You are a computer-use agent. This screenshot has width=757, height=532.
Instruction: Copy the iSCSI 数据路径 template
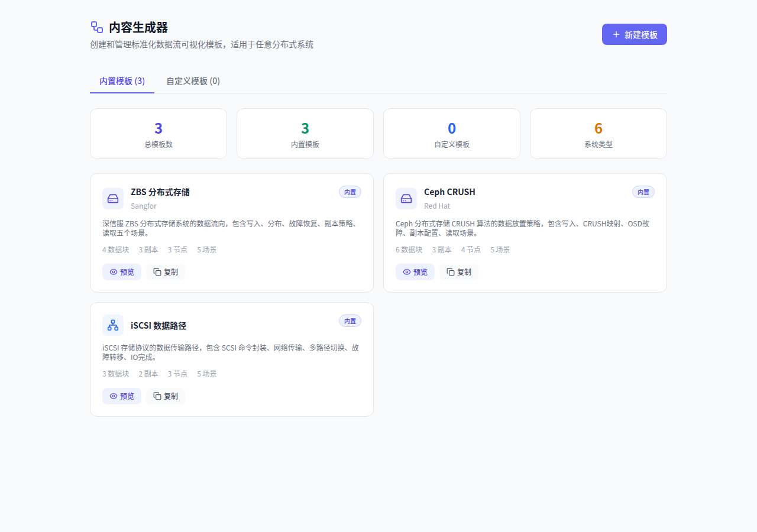point(166,396)
